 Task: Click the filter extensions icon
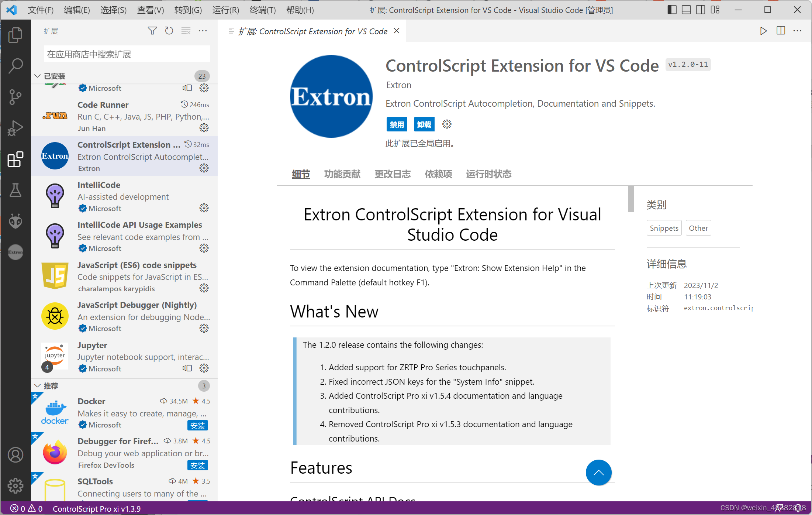click(x=152, y=31)
